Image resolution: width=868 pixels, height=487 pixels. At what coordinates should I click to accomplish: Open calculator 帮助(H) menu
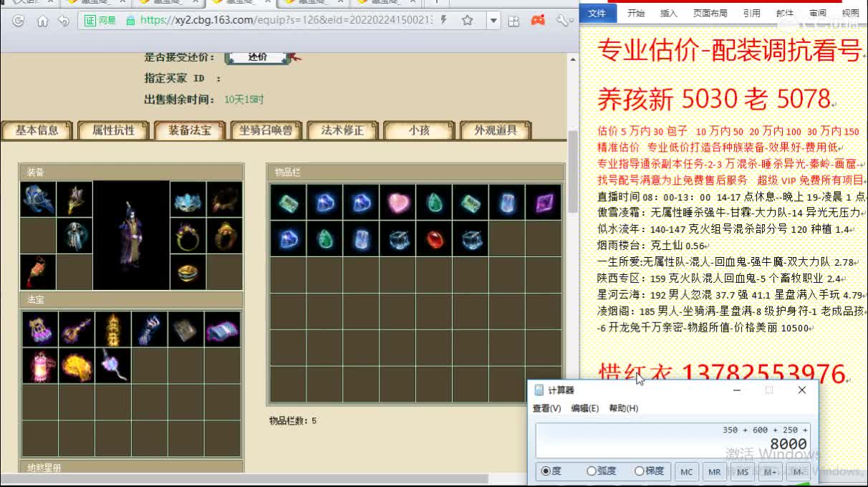pos(623,408)
